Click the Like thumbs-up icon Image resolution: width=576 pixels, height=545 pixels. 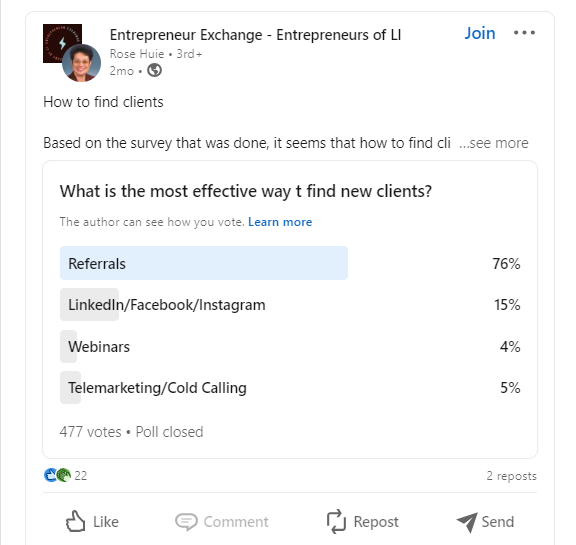click(75, 521)
